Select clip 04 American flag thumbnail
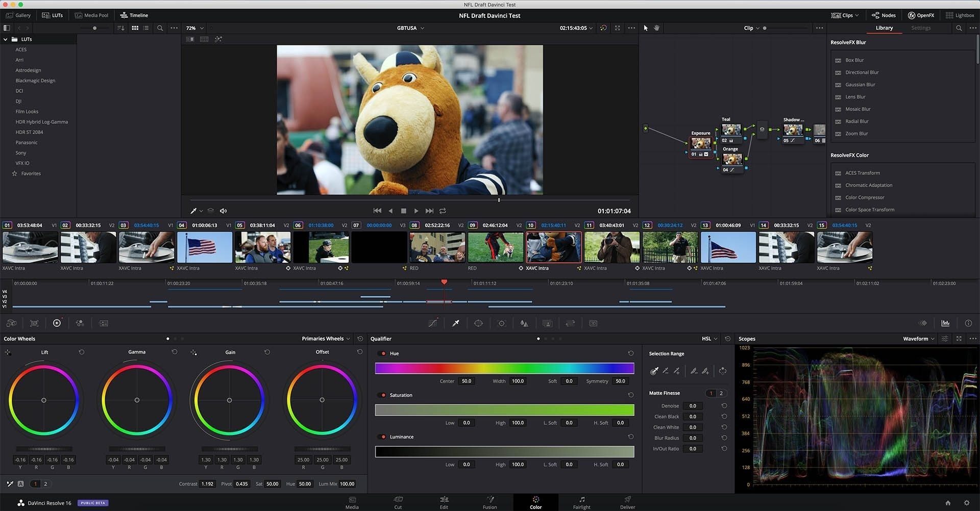Viewport: 980px width, 511px height. click(x=205, y=247)
